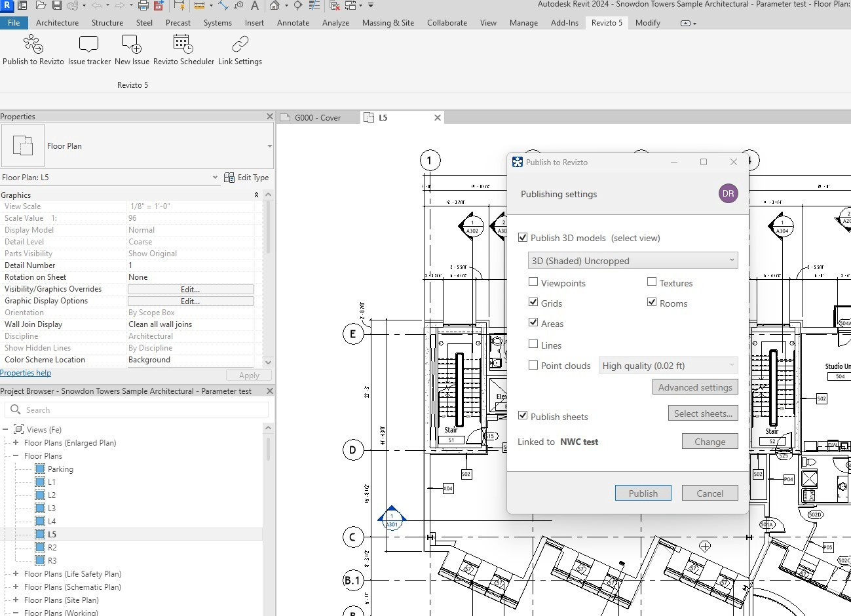Click Cancel in Publish to Revizto dialog
The height and width of the screenshot is (616, 851).
(710, 493)
